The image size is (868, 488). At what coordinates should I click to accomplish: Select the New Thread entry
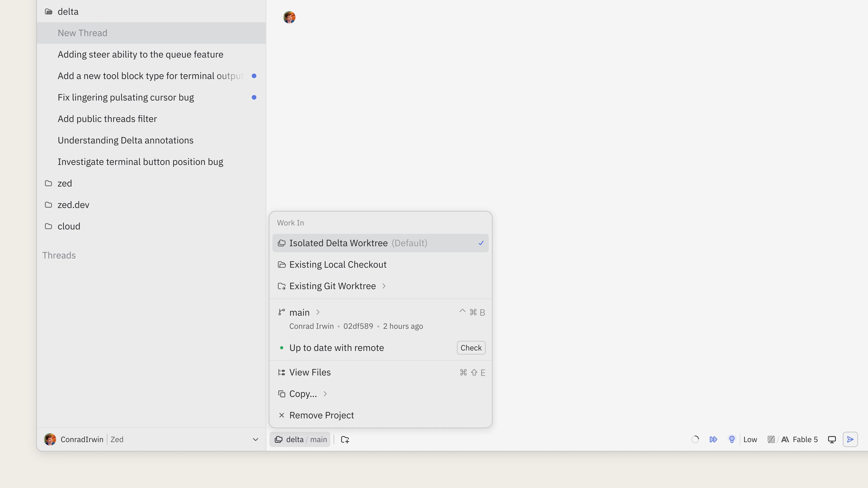pyautogui.click(x=151, y=33)
